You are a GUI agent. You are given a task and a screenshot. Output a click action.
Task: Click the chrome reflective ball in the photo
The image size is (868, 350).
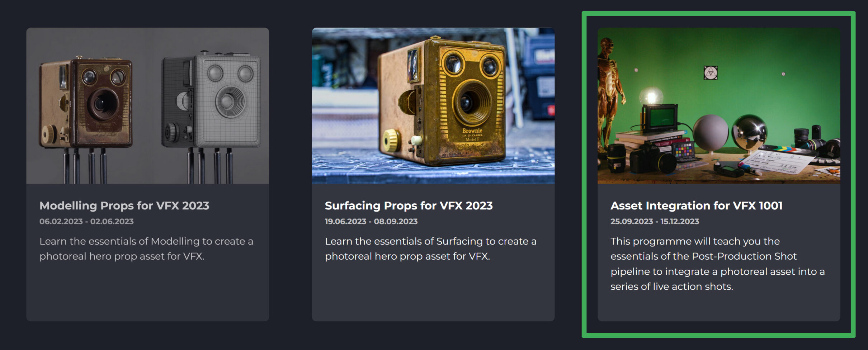(749, 132)
